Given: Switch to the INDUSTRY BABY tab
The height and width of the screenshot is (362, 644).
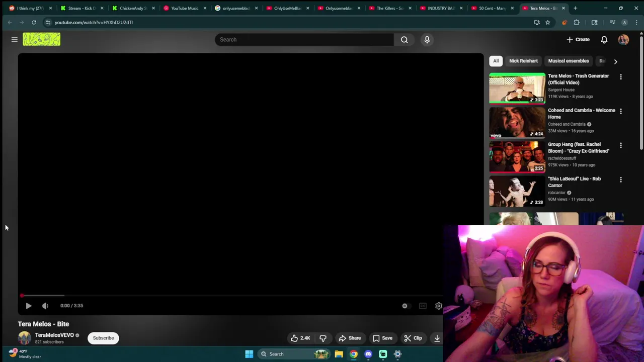Looking at the screenshot, I should point(441,8).
